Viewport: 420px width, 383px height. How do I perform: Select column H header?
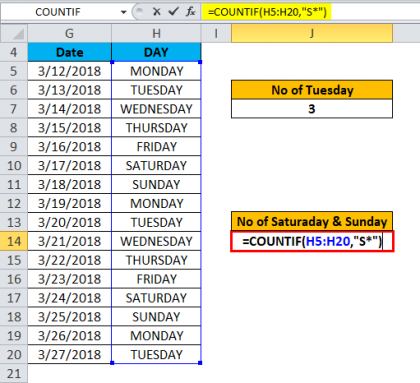pos(156,33)
